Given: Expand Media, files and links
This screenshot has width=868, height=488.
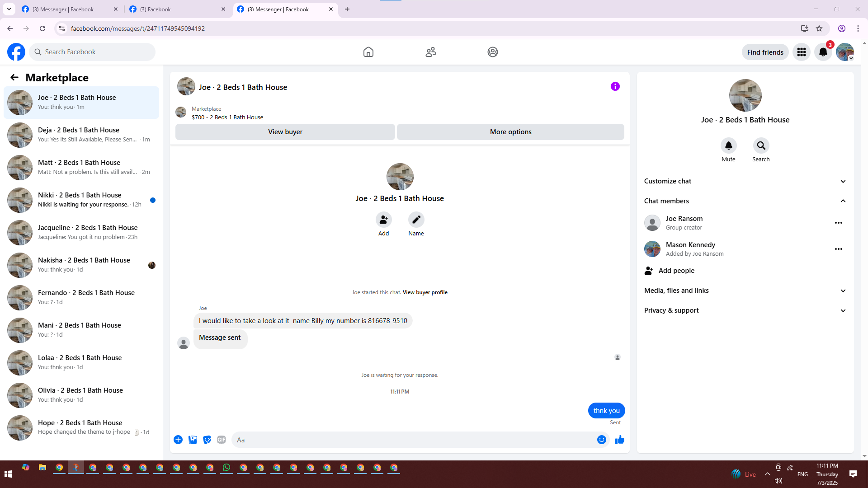Looking at the screenshot, I should (x=745, y=291).
